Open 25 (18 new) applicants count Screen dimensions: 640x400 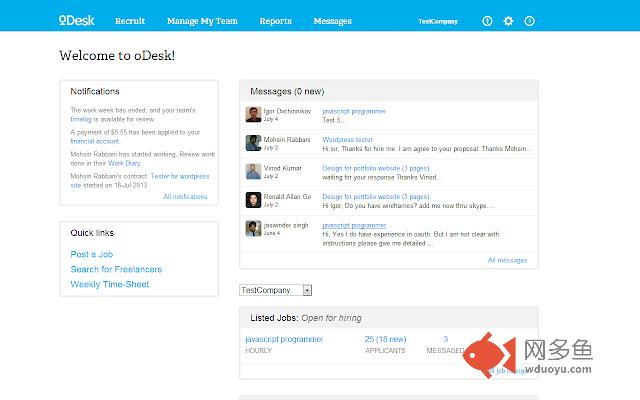[385, 339]
